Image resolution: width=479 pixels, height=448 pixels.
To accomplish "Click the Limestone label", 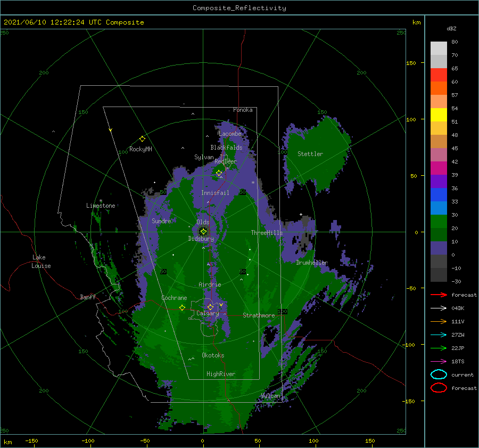I will coord(101,206).
